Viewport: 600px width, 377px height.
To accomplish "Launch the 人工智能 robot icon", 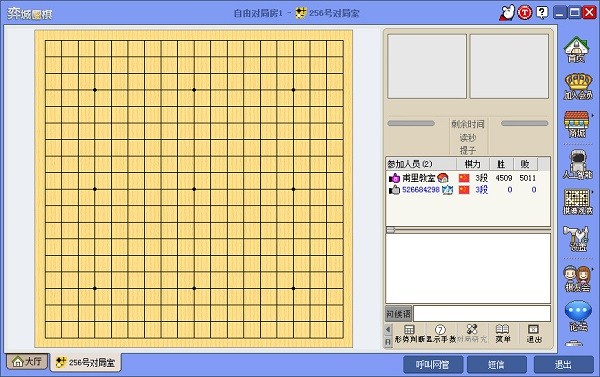I will (577, 165).
